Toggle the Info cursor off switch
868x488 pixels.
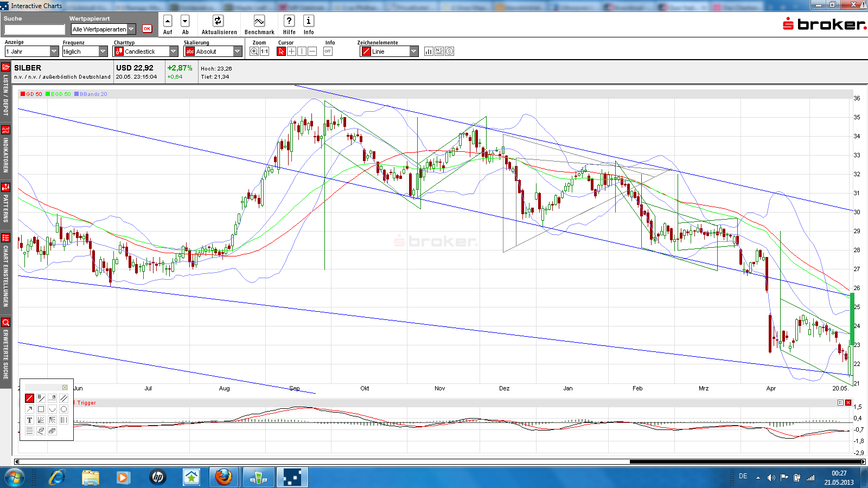click(328, 51)
